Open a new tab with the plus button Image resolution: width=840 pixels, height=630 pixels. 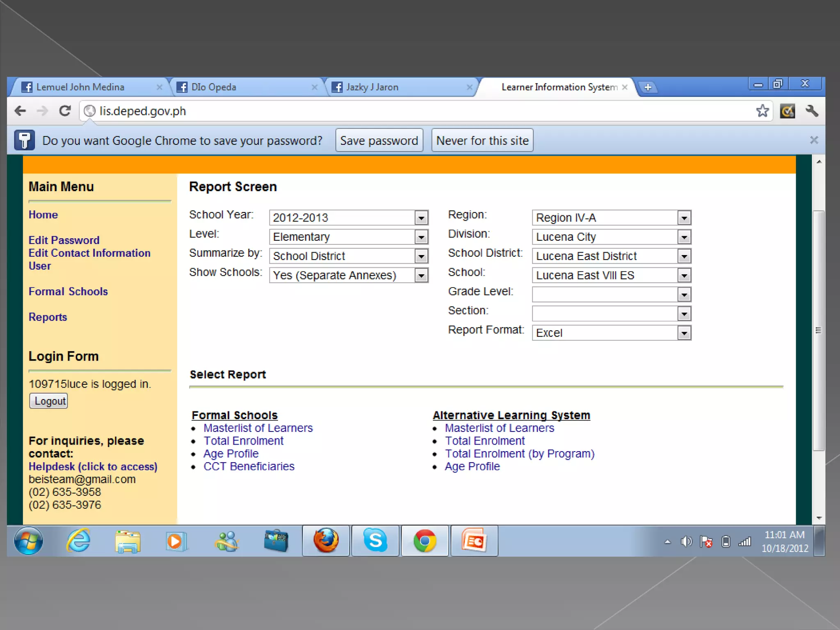click(648, 87)
